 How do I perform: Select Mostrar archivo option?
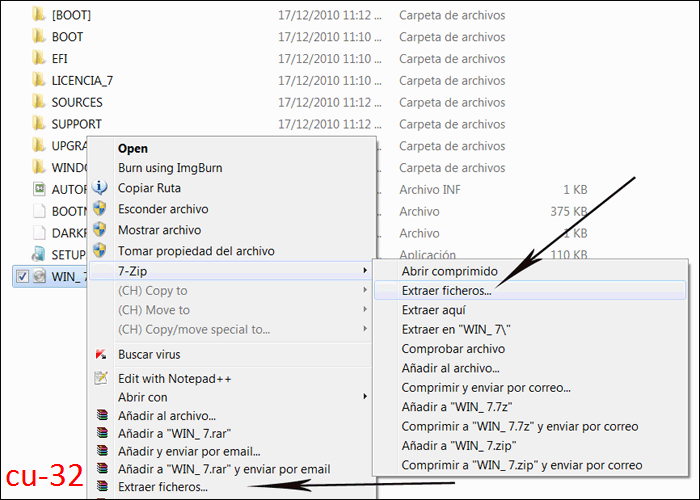159,230
